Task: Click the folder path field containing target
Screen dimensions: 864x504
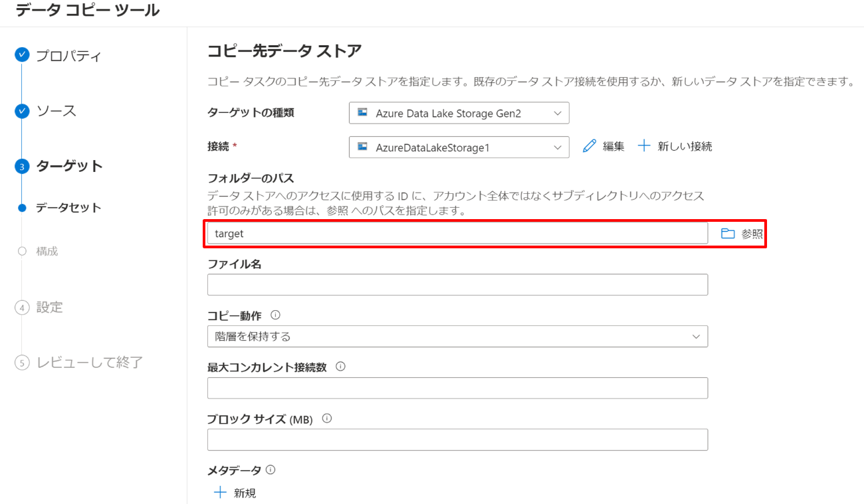Action: (457, 234)
